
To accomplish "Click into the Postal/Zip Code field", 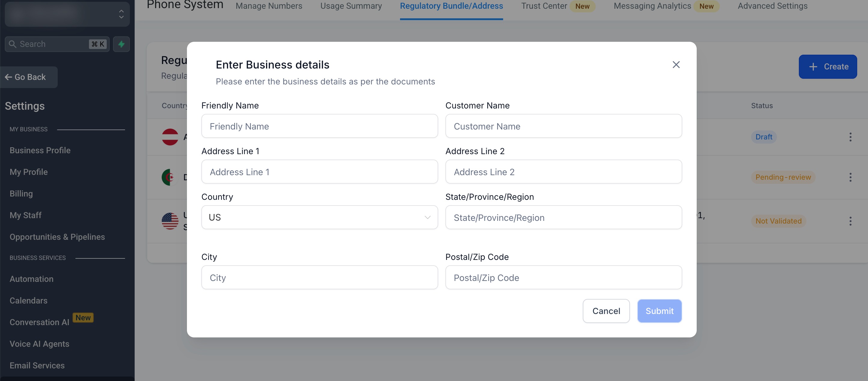I will click(x=564, y=278).
